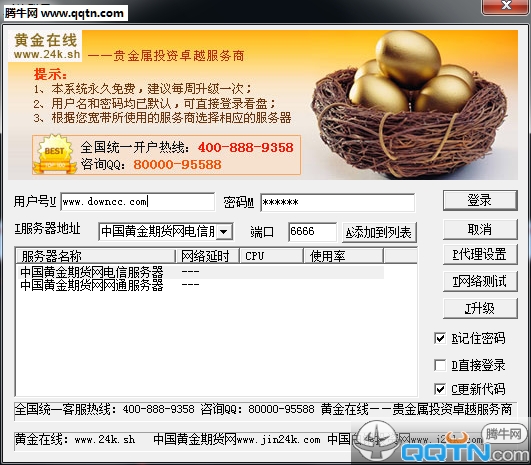531x465 pixels.
Task: Click the 网络延时 column header
Action: click(208, 256)
